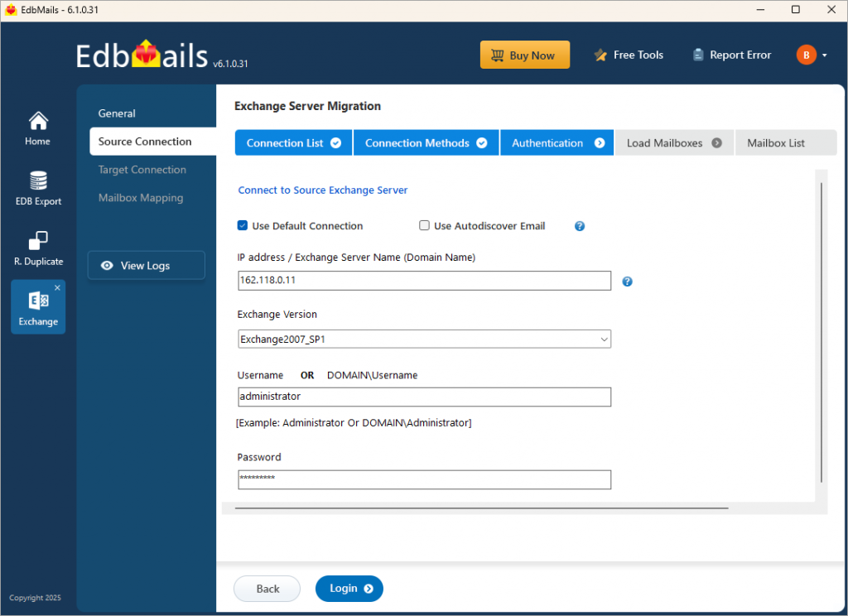Click the Login button
This screenshot has width=848, height=616.
coord(349,589)
